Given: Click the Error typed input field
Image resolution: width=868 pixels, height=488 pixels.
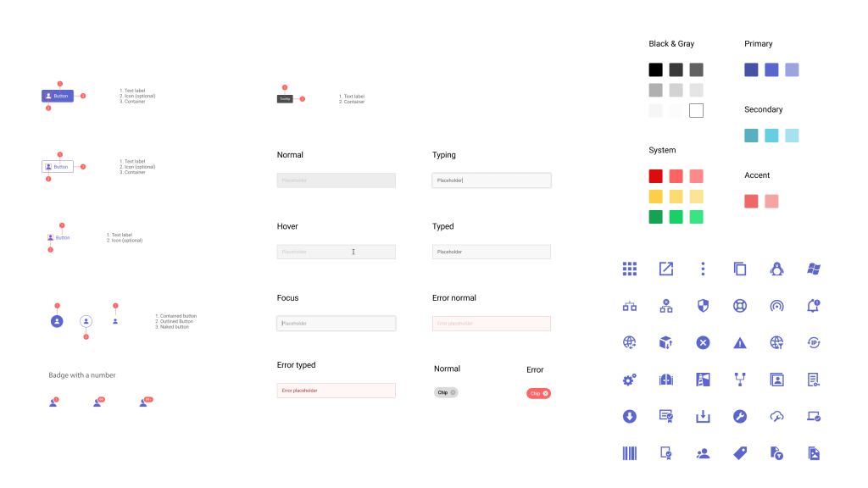Looking at the screenshot, I should pos(336,391).
